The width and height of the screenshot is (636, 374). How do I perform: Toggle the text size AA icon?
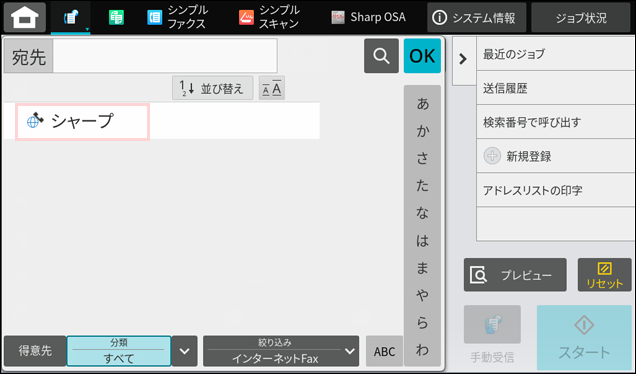click(272, 88)
